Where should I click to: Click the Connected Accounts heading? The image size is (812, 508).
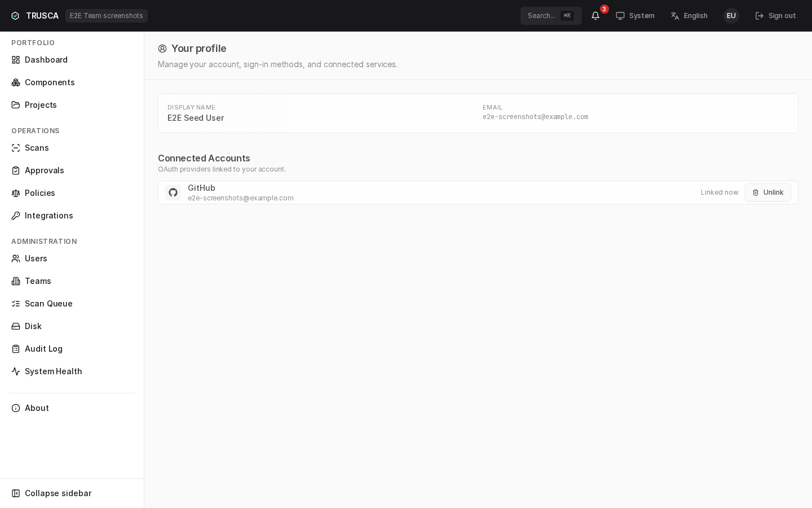pyautogui.click(x=204, y=159)
